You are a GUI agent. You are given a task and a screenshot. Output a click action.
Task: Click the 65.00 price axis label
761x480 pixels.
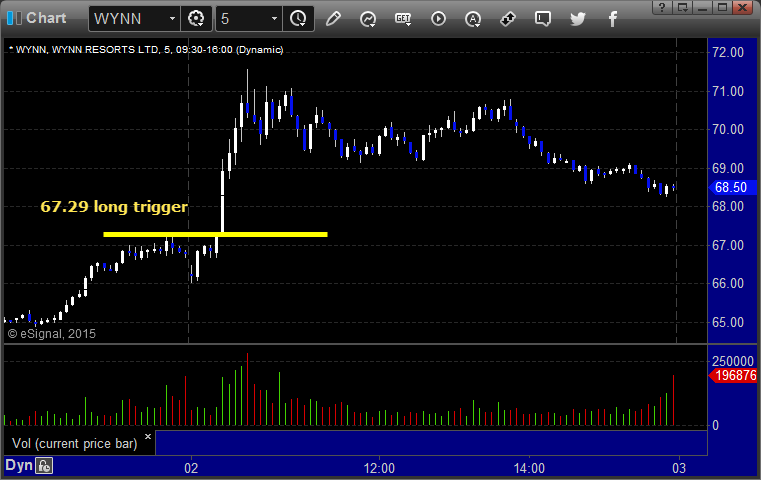click(x=728, y=322)
